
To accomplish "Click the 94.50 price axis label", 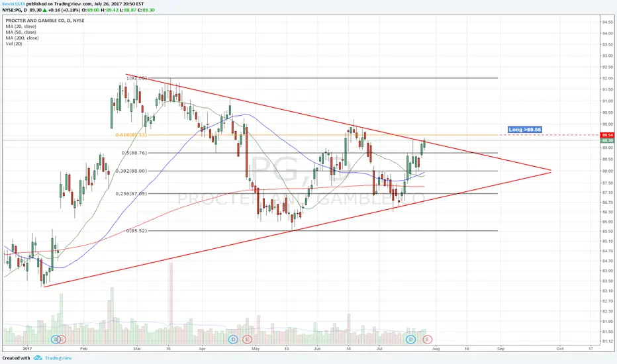I will (607, 22).
